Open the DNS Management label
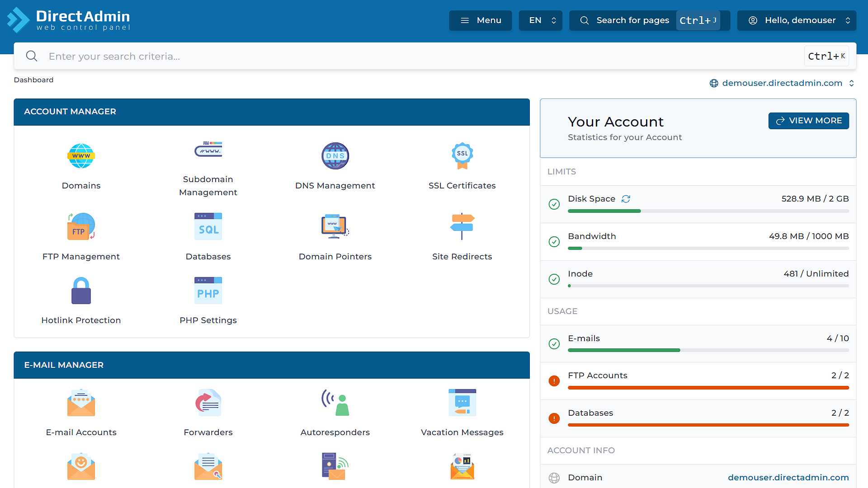Screen dimensions: 868x488 pos(335,186)
